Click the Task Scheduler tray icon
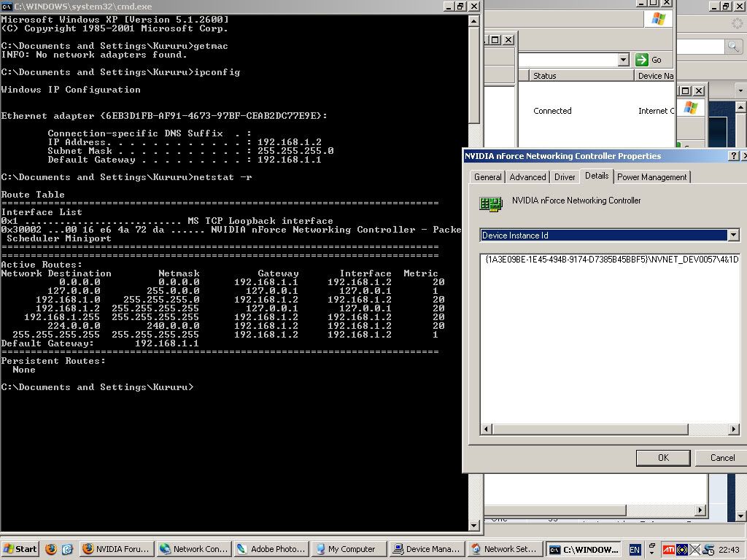This screenshot has width=747, height=560. click(708, 549)
